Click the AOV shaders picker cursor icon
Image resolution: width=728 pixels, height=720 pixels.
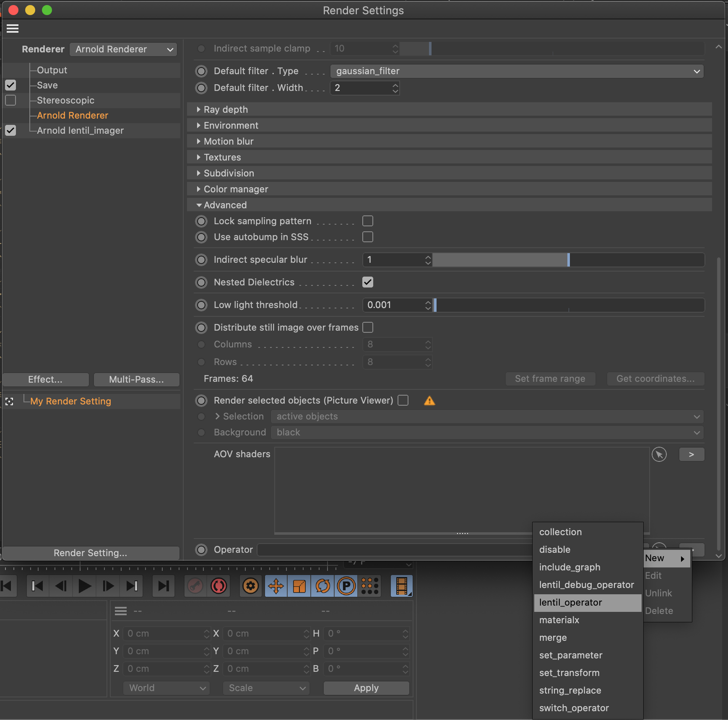659,454
